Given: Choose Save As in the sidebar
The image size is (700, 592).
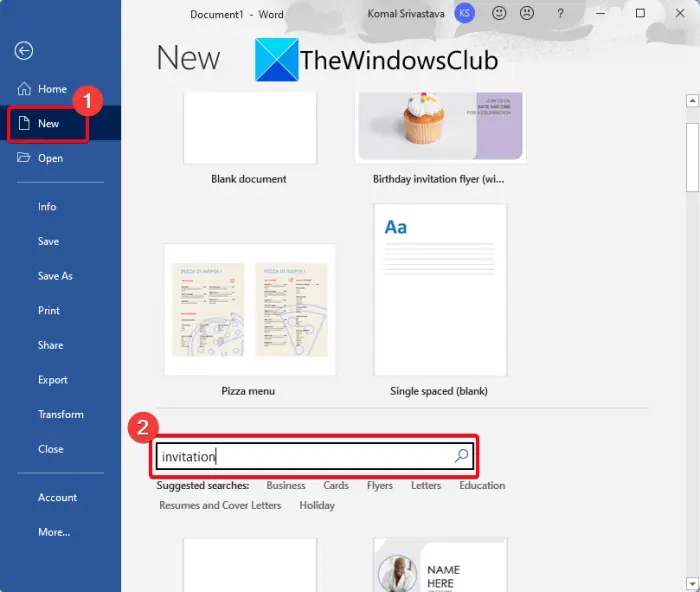Looking at the screenshot, I should pos(55,276).
